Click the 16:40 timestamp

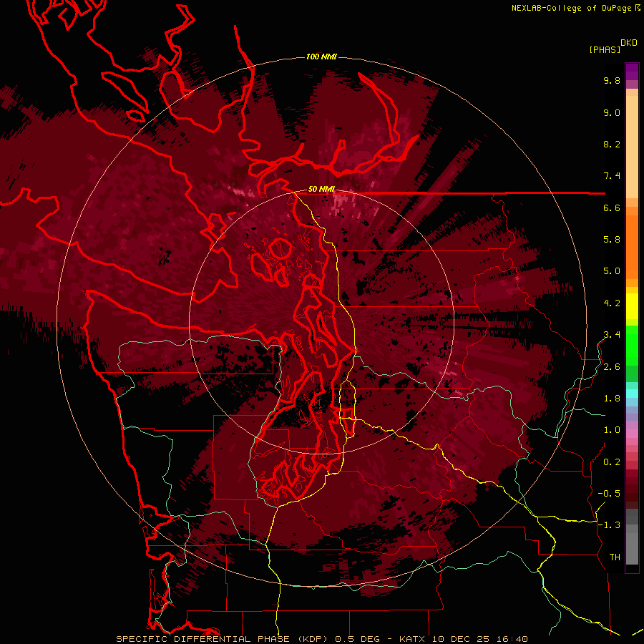513,639
